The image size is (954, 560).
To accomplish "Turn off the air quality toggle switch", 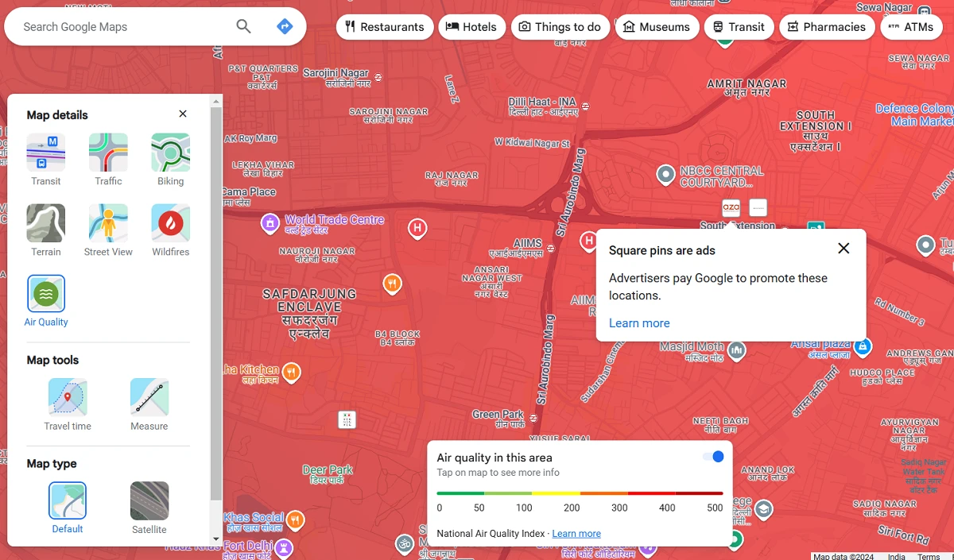I will [x=713, y=457].
